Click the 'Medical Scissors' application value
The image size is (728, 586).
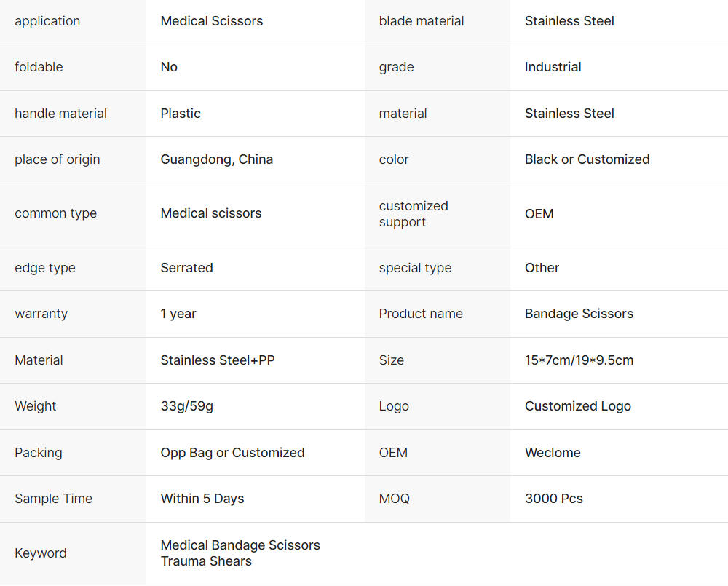pyautogui.click(x=211, y=21)
